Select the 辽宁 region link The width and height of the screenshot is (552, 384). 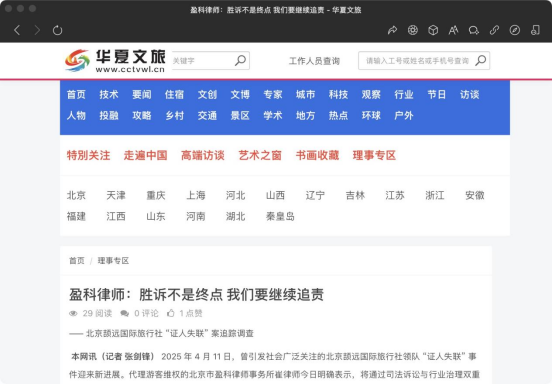315,195
